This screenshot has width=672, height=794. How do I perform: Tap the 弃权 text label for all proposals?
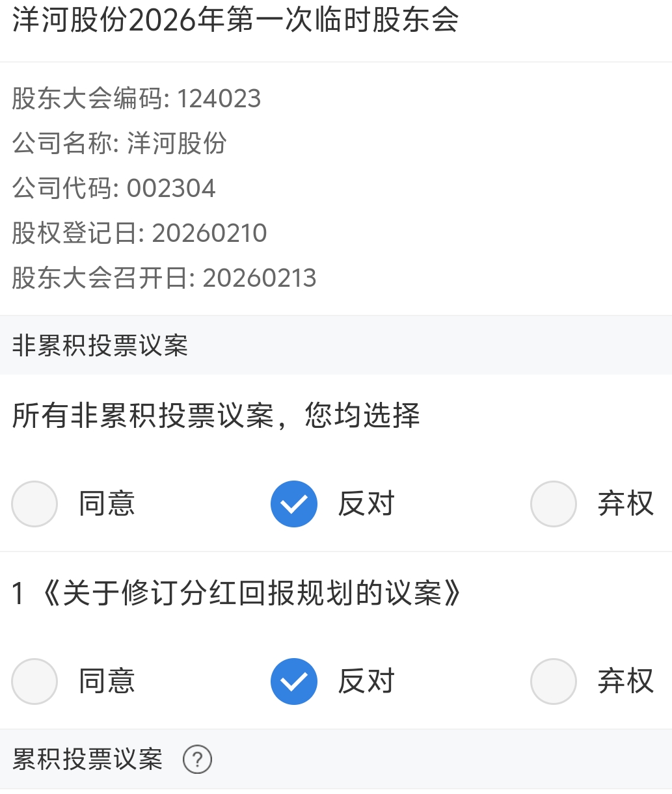coord(625,504)
